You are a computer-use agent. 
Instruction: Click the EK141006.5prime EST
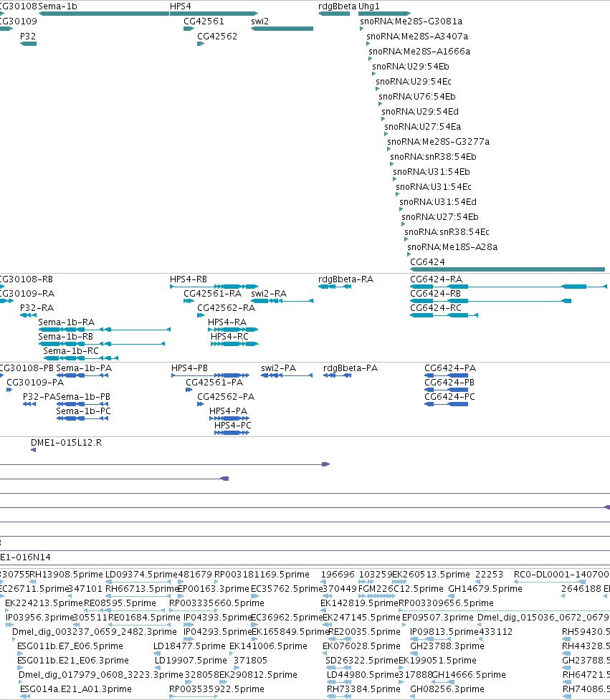(x=233, y=653)
